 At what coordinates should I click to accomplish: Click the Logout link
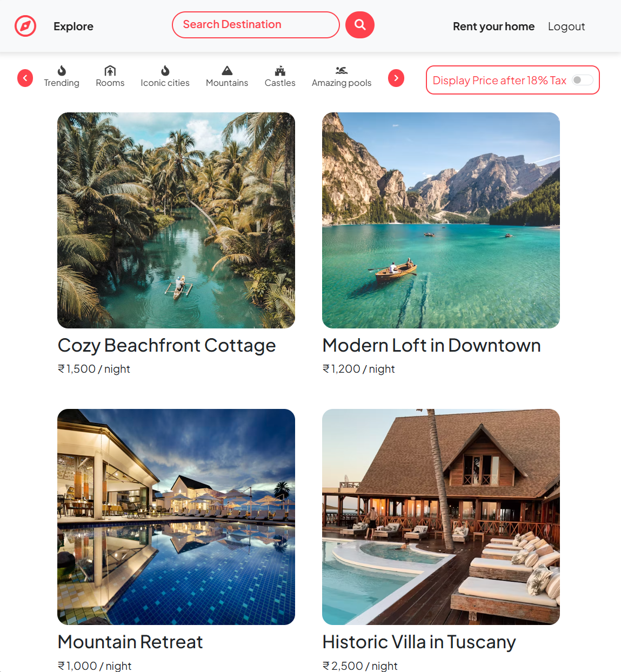point(566,26)
